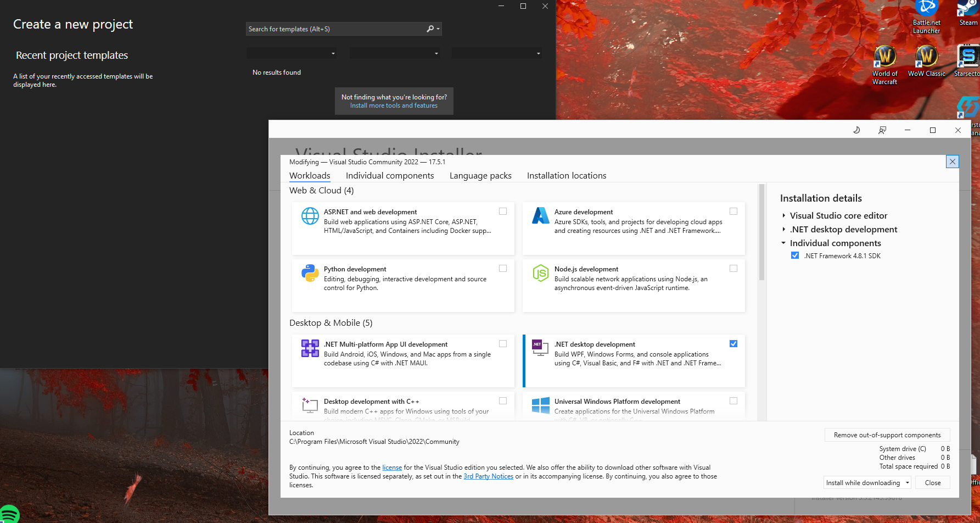Image resolution: width=980 pixels, height=523 pixels.
Task: Click Remove out-of-support components button
Action: point(887,435)
